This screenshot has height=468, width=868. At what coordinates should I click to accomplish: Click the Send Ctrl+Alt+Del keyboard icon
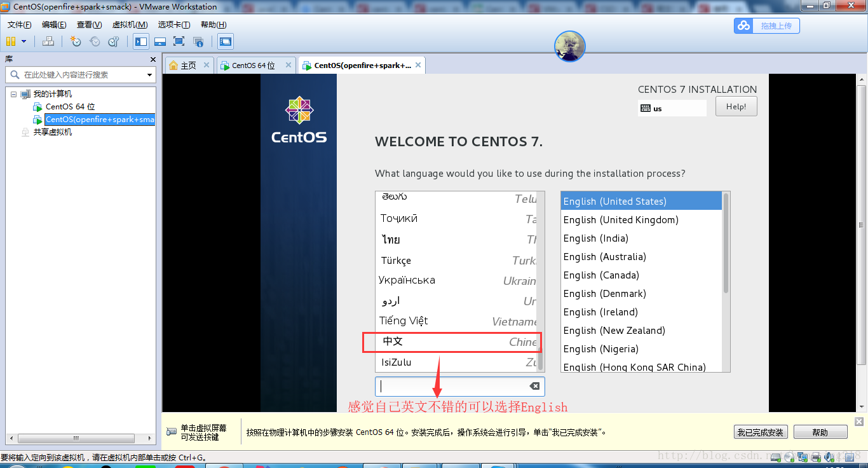[48, 41]
